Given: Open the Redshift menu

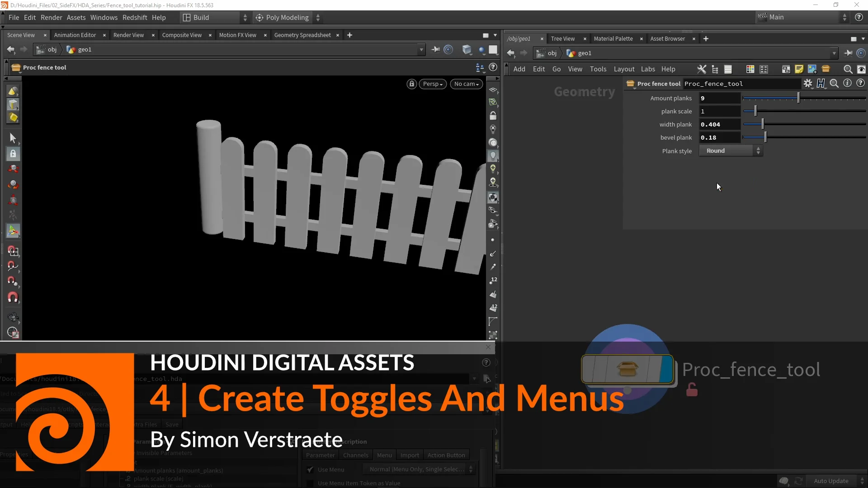Looking at the screenshot, I should [x=134, y=17].
